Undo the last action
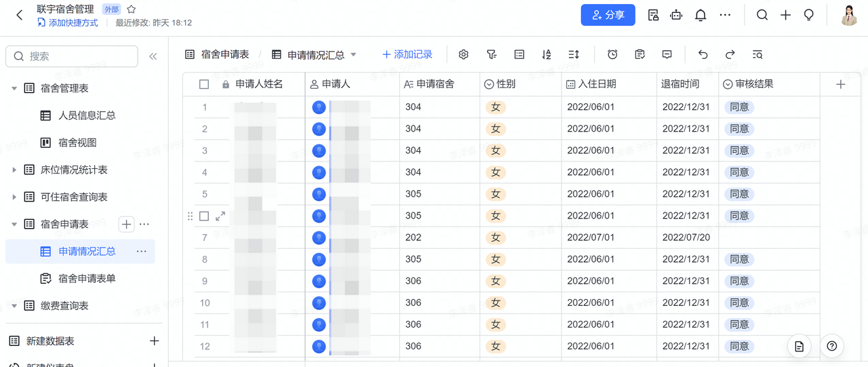This screenshot has width=868, height=367. [x=703, y=55]
